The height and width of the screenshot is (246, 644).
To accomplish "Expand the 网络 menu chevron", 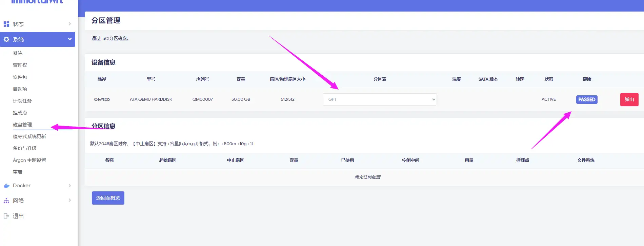I will [70, 200].
